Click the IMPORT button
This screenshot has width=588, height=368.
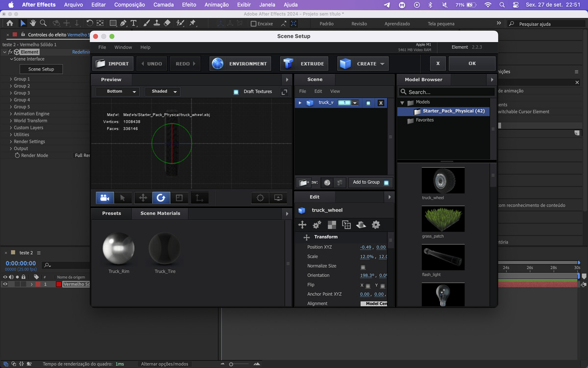113,64
